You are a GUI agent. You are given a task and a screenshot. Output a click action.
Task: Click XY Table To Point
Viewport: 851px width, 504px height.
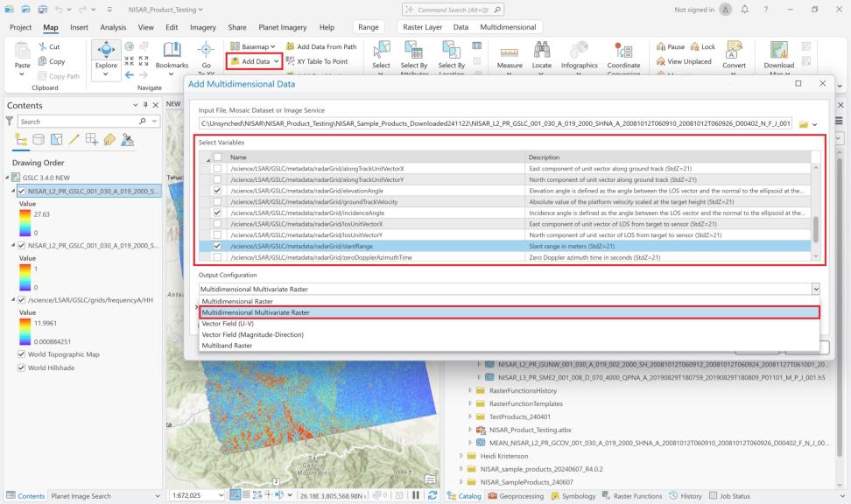tap(317, 61)
